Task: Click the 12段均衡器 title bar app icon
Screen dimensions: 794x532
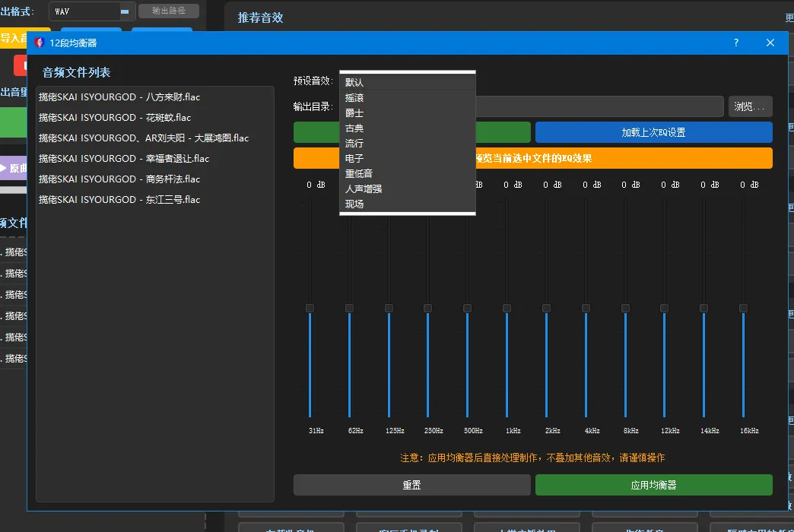Action: click(39, 43)
